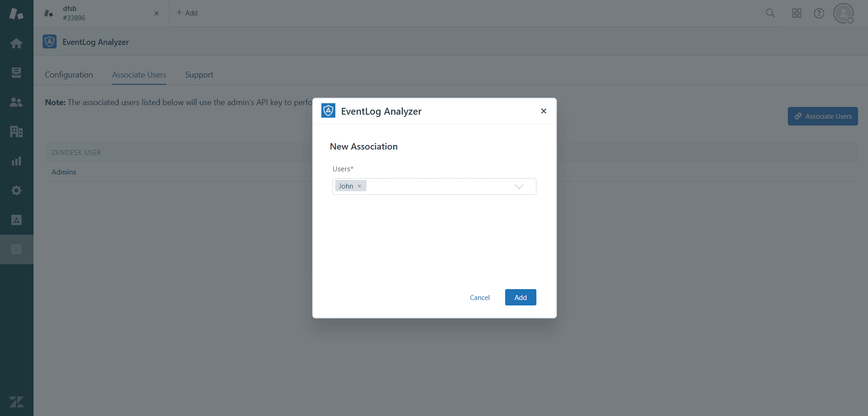The image size is (868, 416).
Task: Open the help question-mark icon
Action: [x=819, y=13]
